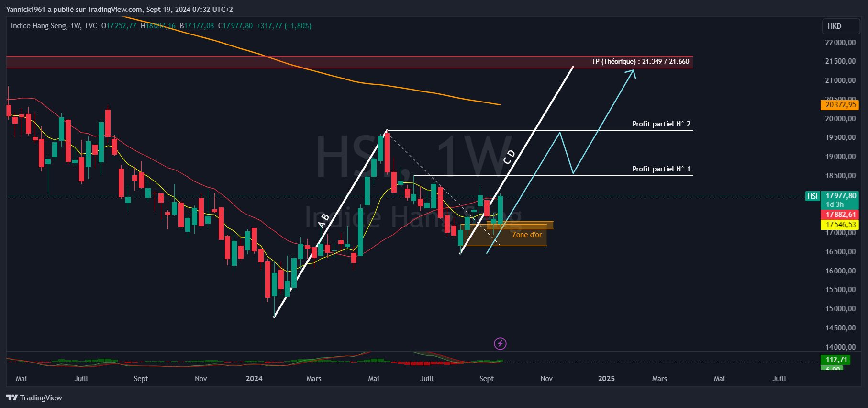
Task: Click the 18 500,00 price axis label
Action: tap(840, 176)
